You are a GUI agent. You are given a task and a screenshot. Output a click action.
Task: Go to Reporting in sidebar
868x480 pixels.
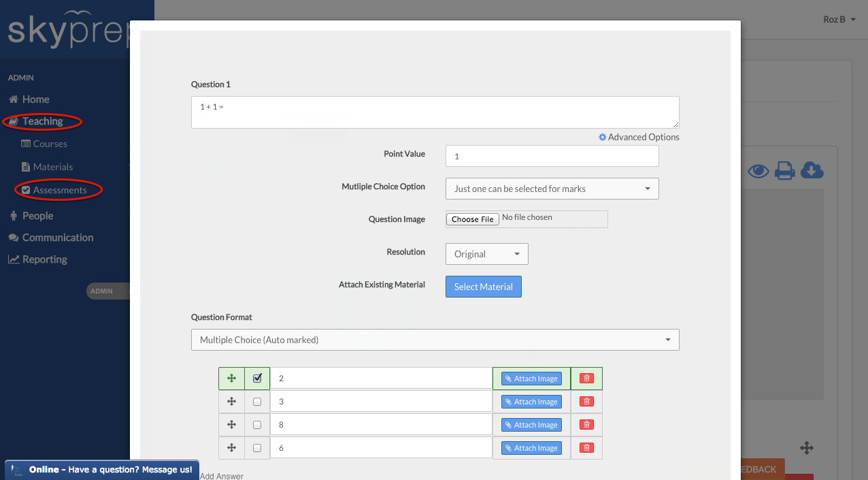pyautogui.click(x=44, y=259)
